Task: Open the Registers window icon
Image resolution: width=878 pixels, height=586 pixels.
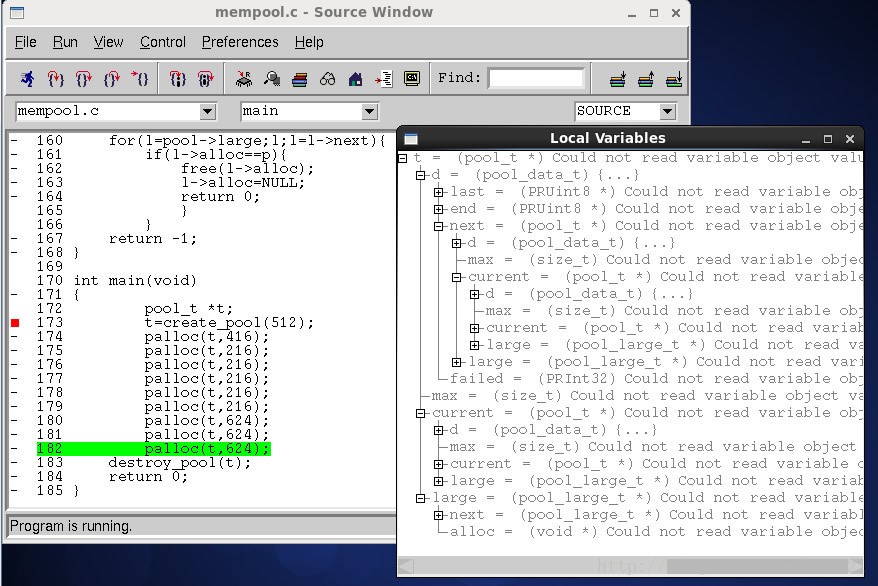Action: tap(244, 79)
